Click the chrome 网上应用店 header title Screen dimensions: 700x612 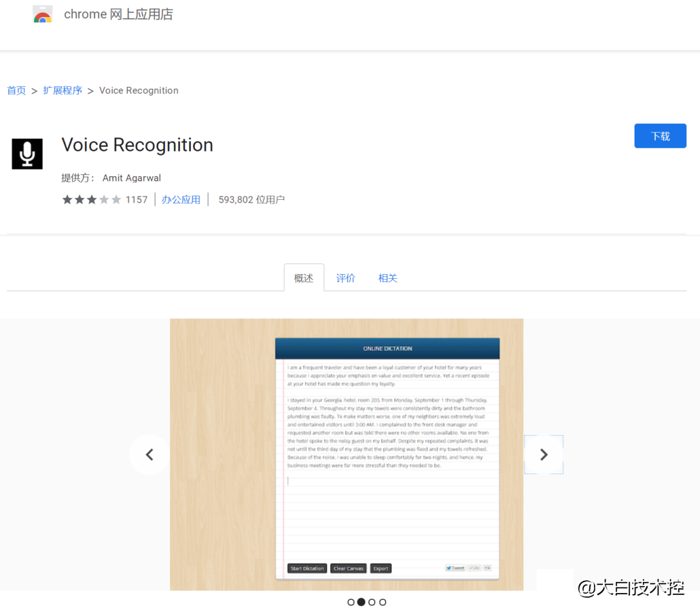coord(119,14)
